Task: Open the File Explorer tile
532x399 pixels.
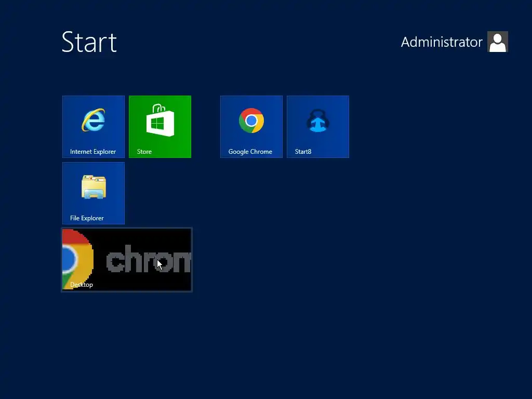Action: point(94,193)
